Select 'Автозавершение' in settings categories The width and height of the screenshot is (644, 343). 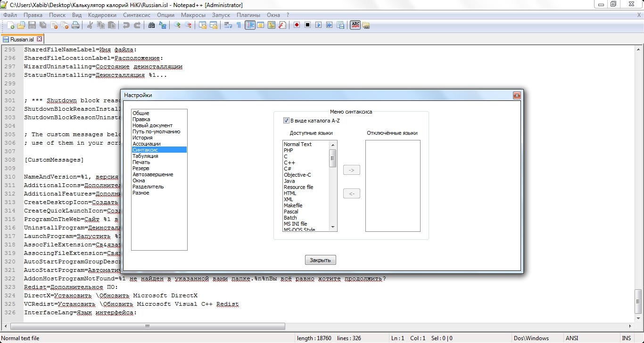(x=153, y=174)
